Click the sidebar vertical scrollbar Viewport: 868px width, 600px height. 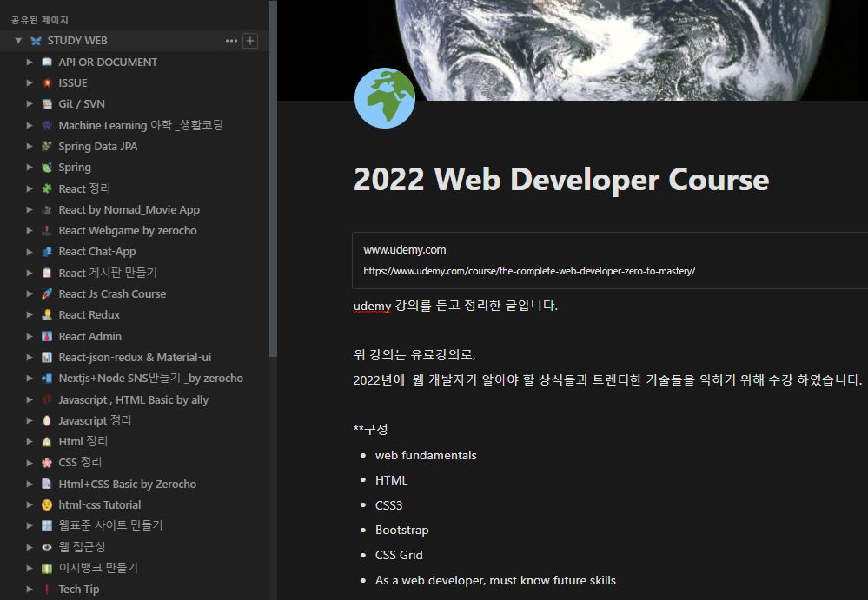point(272,179)
